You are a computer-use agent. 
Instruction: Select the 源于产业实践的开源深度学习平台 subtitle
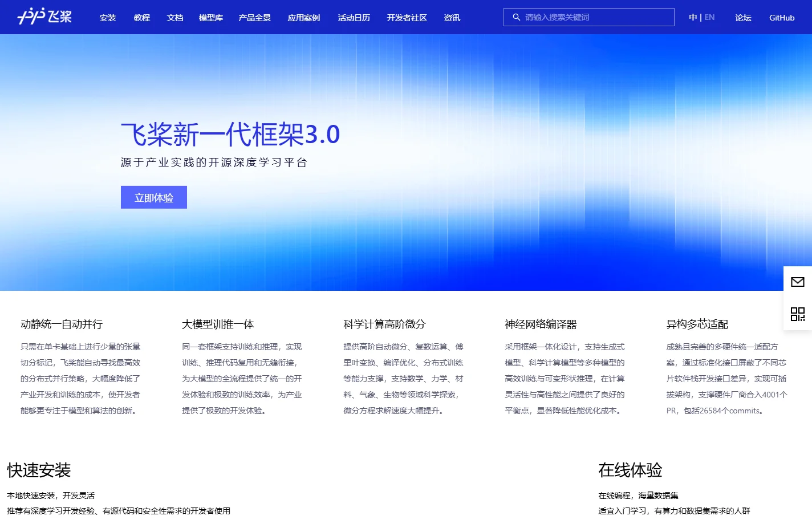click(214, 163)
